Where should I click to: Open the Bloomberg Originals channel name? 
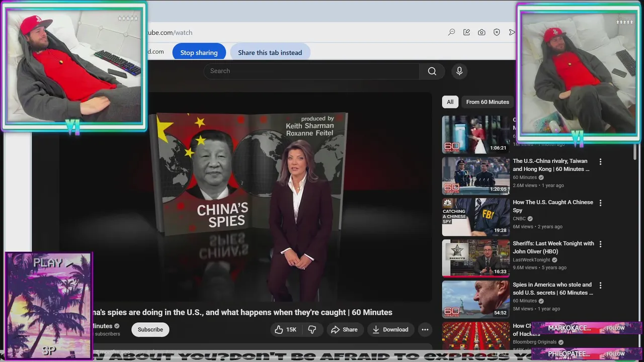(534, 342)
